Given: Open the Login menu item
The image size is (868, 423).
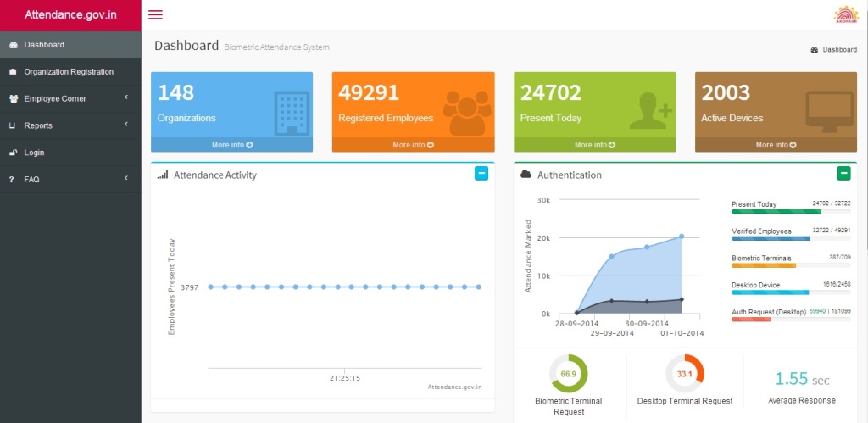Looking at the screenshot, I should click(x=70, y=153).
